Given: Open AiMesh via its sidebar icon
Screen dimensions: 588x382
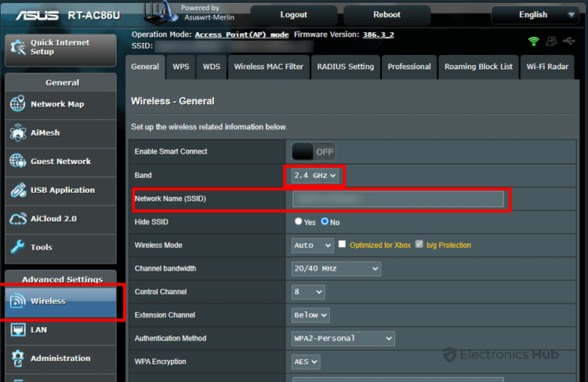Looking at the screenshot, I should [x=18, y=133].
